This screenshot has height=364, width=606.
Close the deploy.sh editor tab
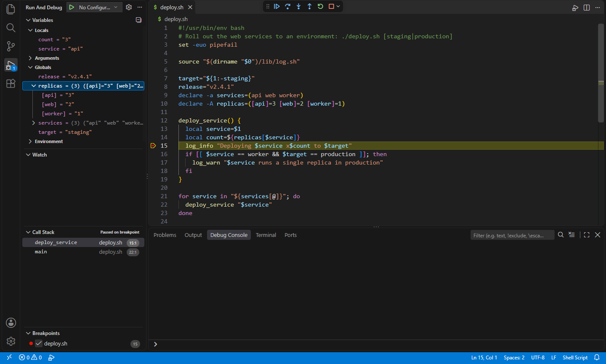tap(190, 7)
